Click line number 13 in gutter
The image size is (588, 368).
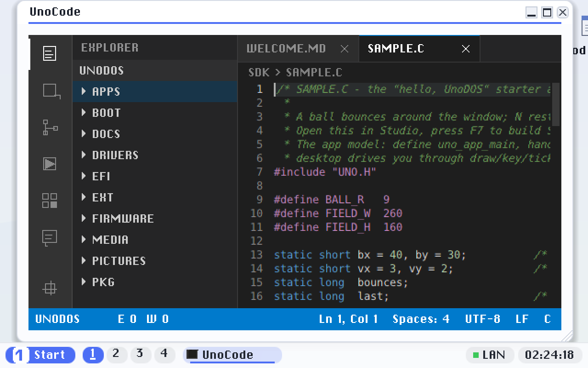(x=256, y=255)
